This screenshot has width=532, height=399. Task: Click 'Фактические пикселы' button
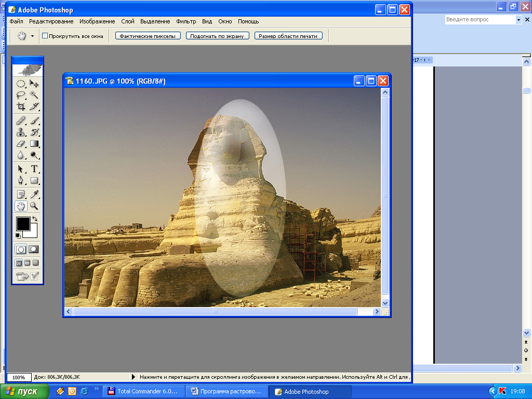pyautogui.click(x=148, y=36)
